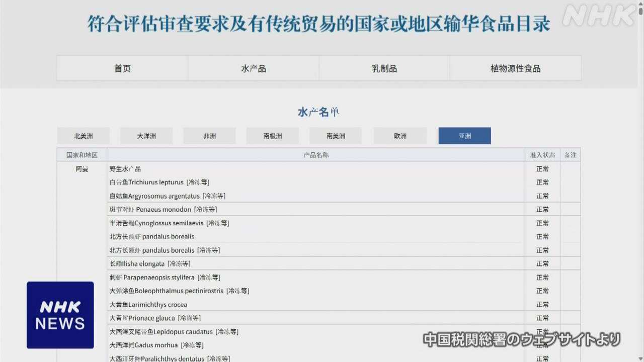The height and width of the screenshot is (362, 644).
Task: Click the Boleophthalmus pectinirostris product row
Action: tap(316, 291)
